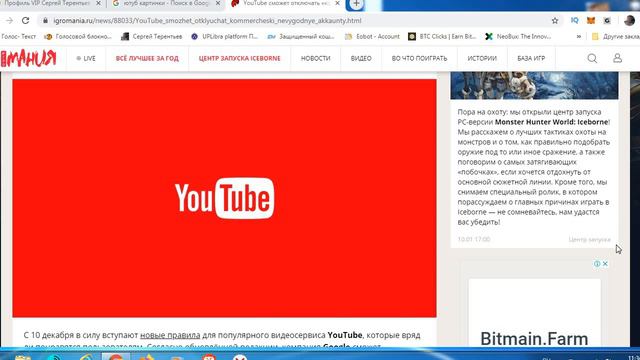Switch to the ютуб картинки Google tab

(165, 3)
